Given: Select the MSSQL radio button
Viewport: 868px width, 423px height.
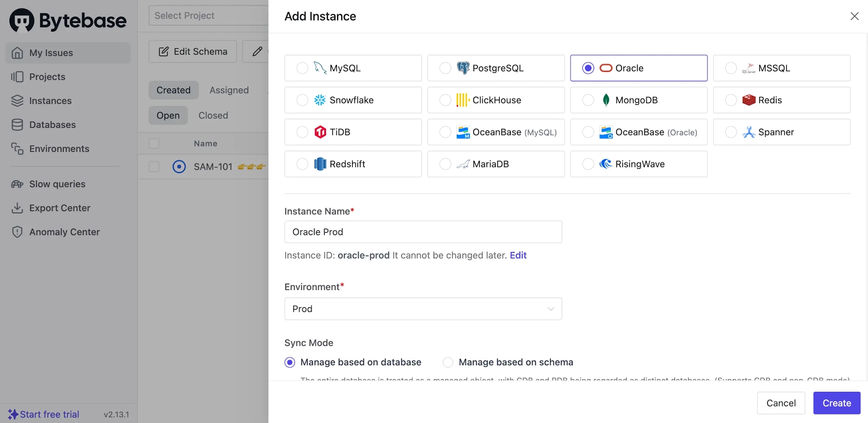Looking at the screenshot, I should (731, 68).
